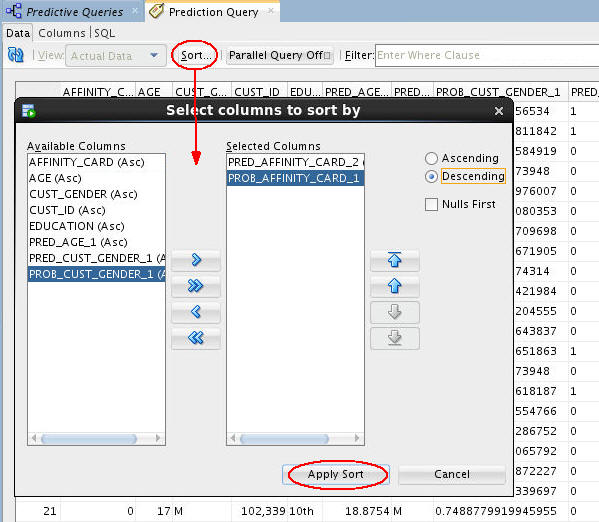Switch to the Prediction Query tab
This screenshot has height=522, width=599.
coord(214,12)
